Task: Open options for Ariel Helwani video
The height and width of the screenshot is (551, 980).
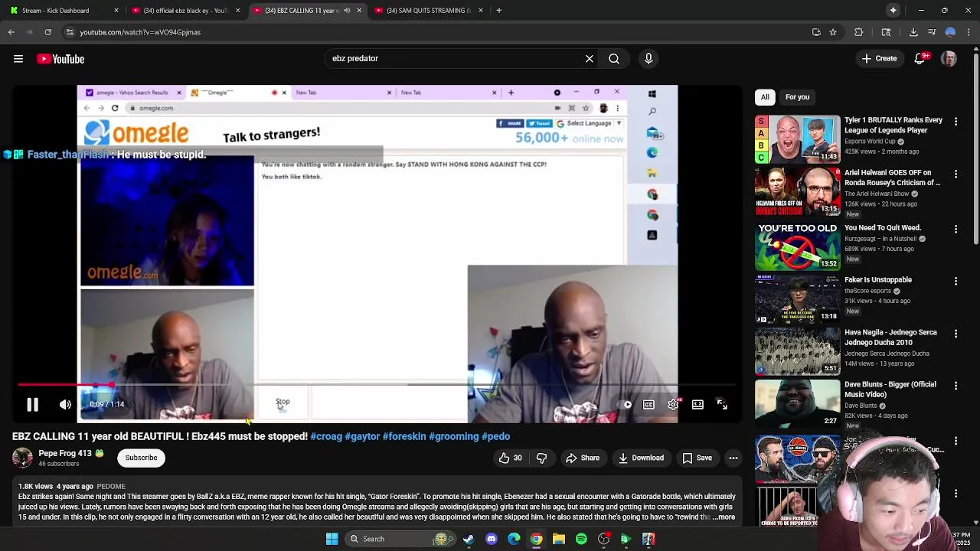Action: (x=955, y=174)
